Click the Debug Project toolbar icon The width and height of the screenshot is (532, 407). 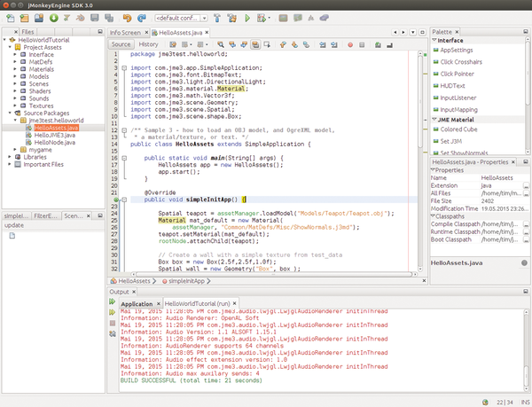click(262, 18)
